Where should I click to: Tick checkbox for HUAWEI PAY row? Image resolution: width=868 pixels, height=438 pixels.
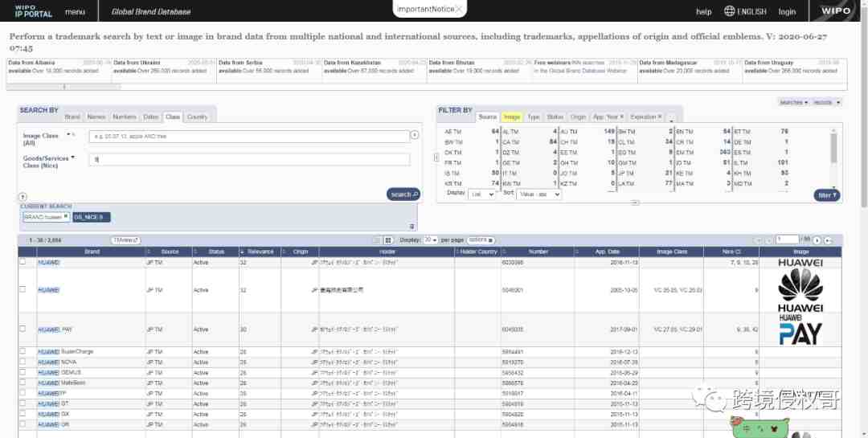pos(23,329)
